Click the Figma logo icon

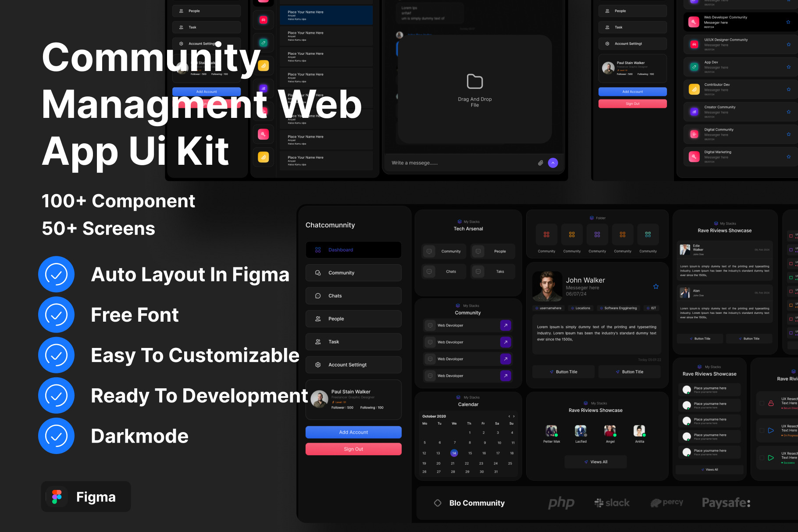click(57, 497)
